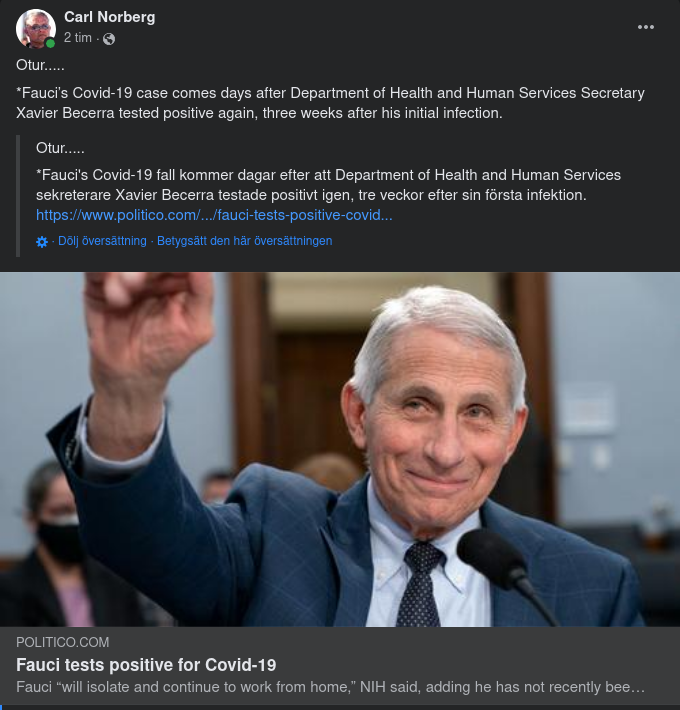The width and height of the screenshot is (680, 710).
Task: Hide translation via "Dölj översättning"
Action: [102, 241]
